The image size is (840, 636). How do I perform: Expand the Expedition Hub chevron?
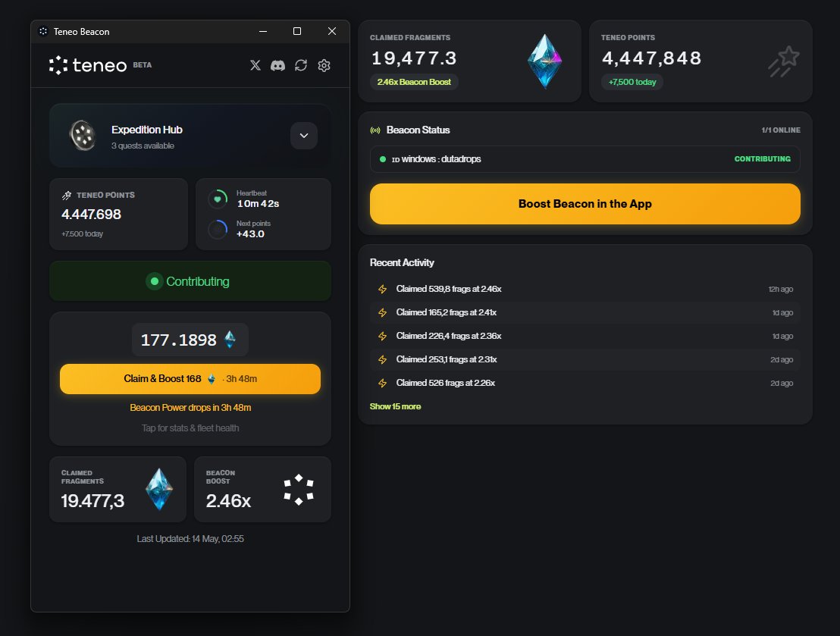coord(304,136)
